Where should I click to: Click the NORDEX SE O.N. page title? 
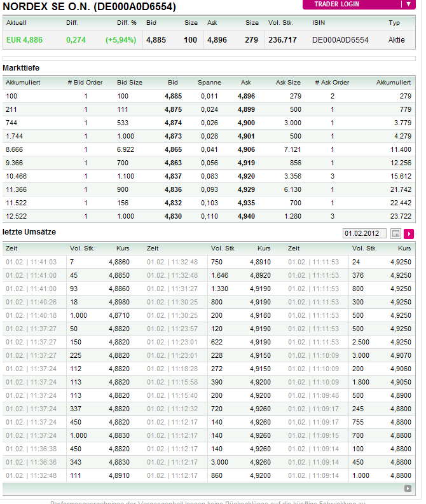(x=90, y=7)
